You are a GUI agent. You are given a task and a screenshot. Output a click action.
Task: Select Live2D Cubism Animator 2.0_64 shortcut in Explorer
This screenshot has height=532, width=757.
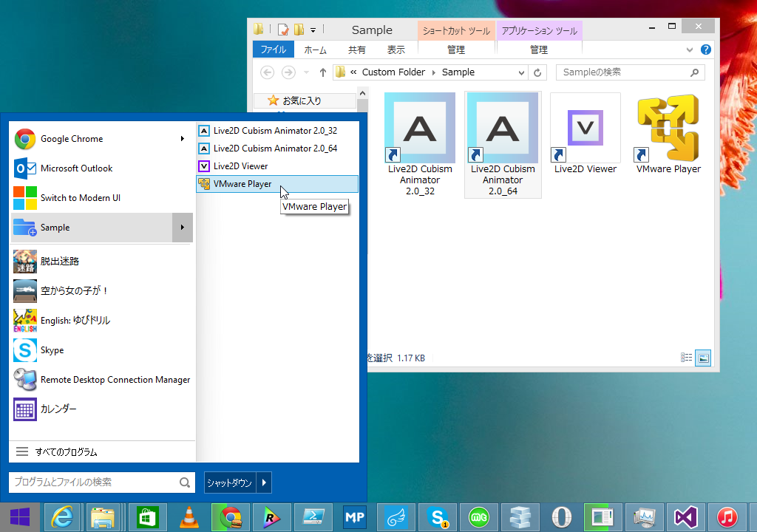(503, 145)
